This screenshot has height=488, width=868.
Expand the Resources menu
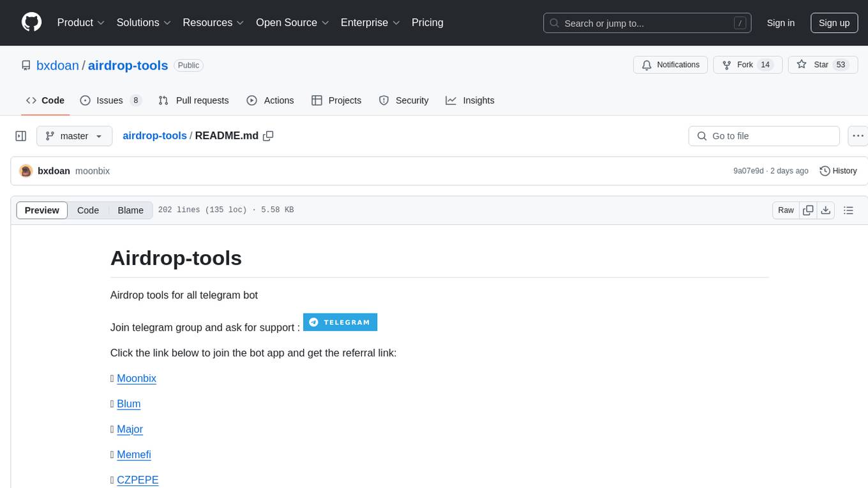pos(213,22)
